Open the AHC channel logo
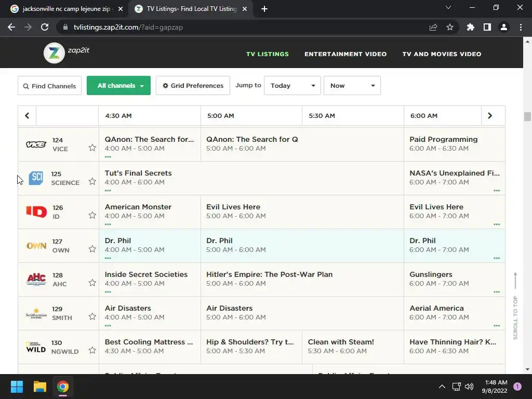Viewport: 532px width, 399px height. 36,279
